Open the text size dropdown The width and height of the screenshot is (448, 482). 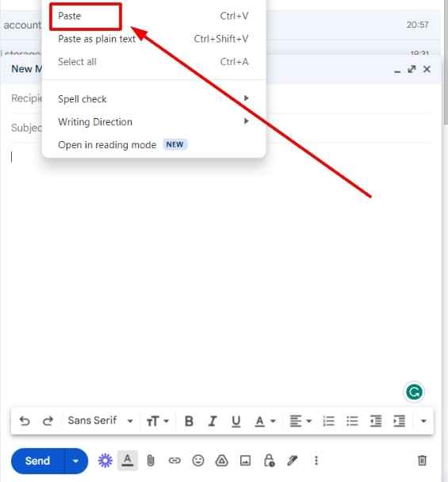coord(158,421)
